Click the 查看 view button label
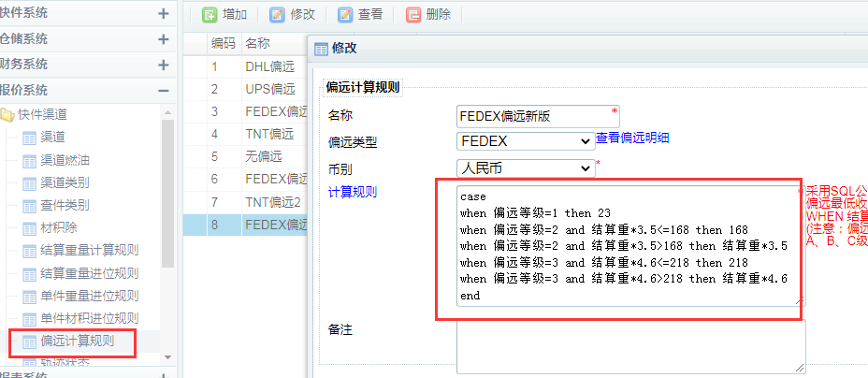The width and height of the screenshot is (868, 378). tap(370, 14)
